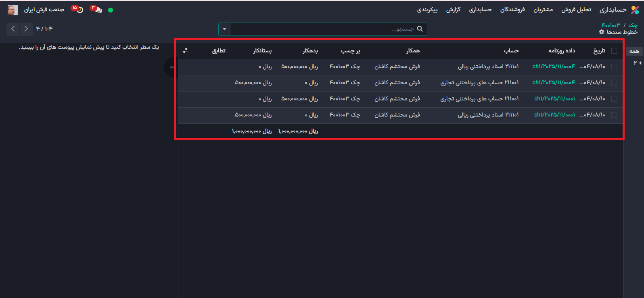Click the green online status dot

click(111, 10)
